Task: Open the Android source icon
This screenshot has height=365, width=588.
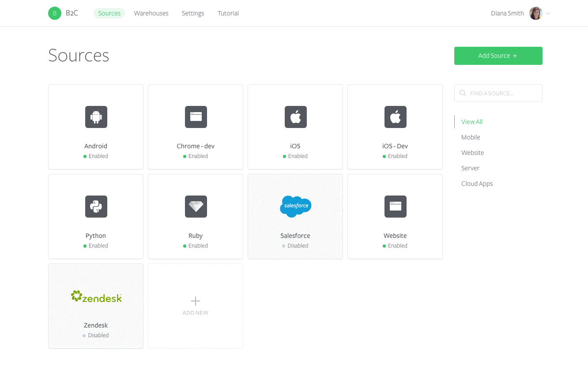Action: click(x=96, y=117)
